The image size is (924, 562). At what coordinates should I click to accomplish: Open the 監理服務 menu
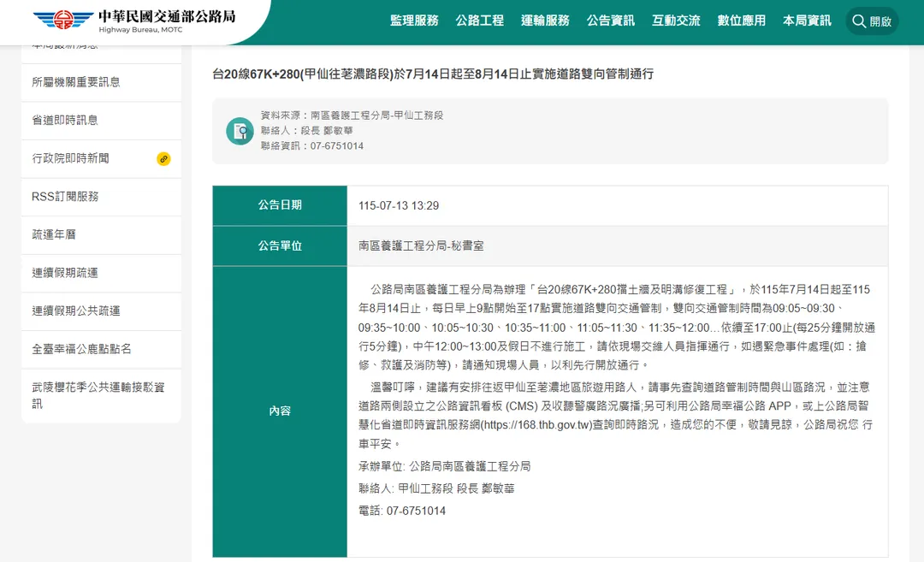(414, 21)
